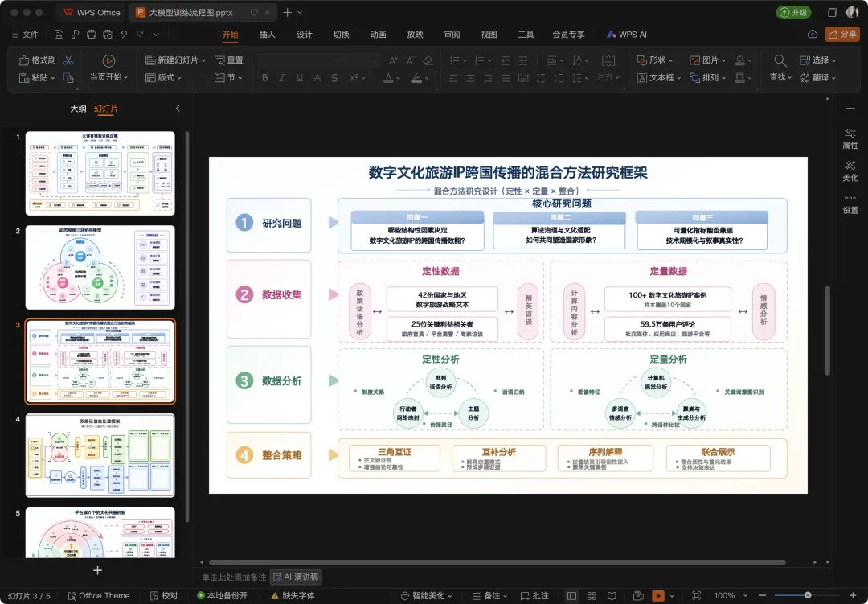Switch to slide sorter view icon
868x604 pixels.
click(592, 596)
